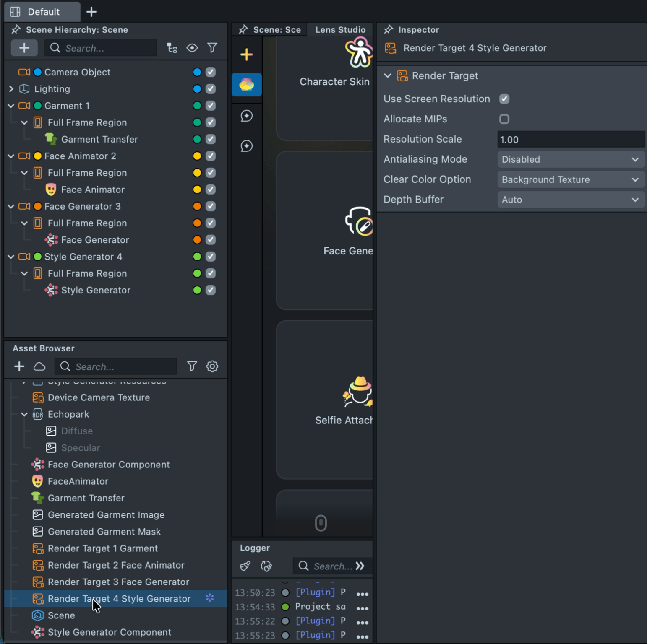Clear the Logger with the broom icon
647x644 pixels.
pyautogui.click(x=245, y=566)
